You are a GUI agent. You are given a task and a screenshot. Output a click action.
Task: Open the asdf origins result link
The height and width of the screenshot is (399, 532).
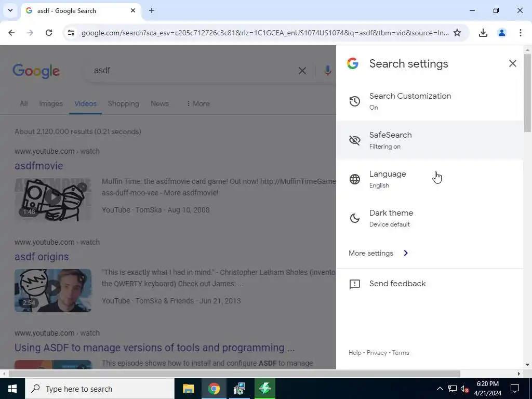click(x=42, y=257)
